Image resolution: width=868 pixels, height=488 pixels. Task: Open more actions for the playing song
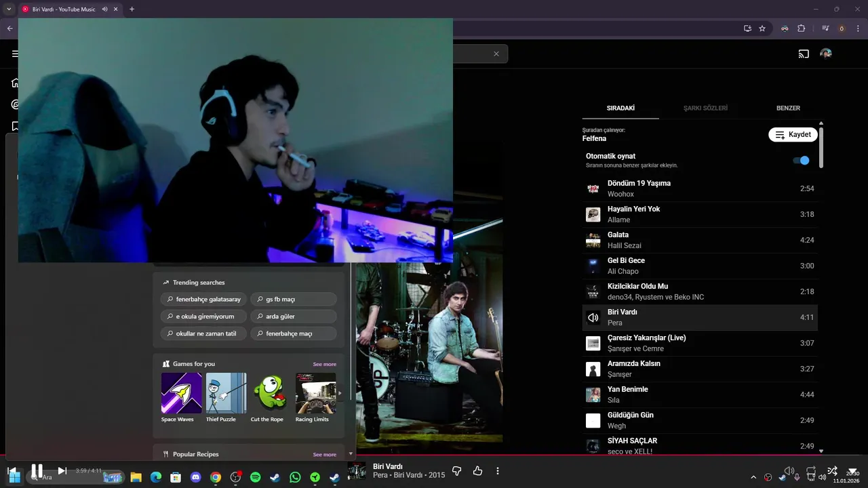pos(498,470)
